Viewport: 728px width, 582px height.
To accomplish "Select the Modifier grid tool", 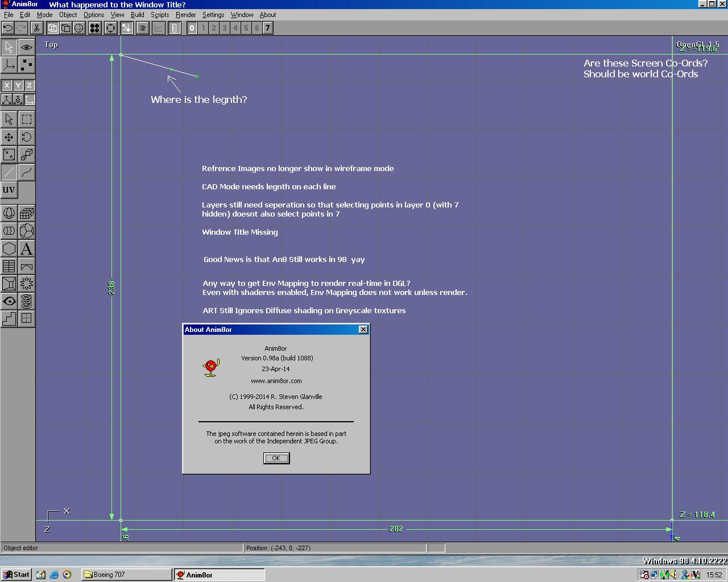I will 9,266.
